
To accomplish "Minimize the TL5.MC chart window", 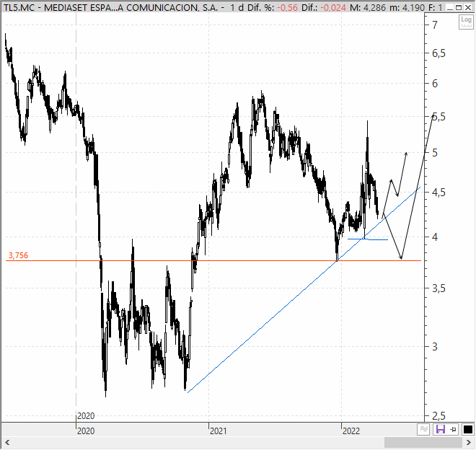I will [x=450, y=7].
